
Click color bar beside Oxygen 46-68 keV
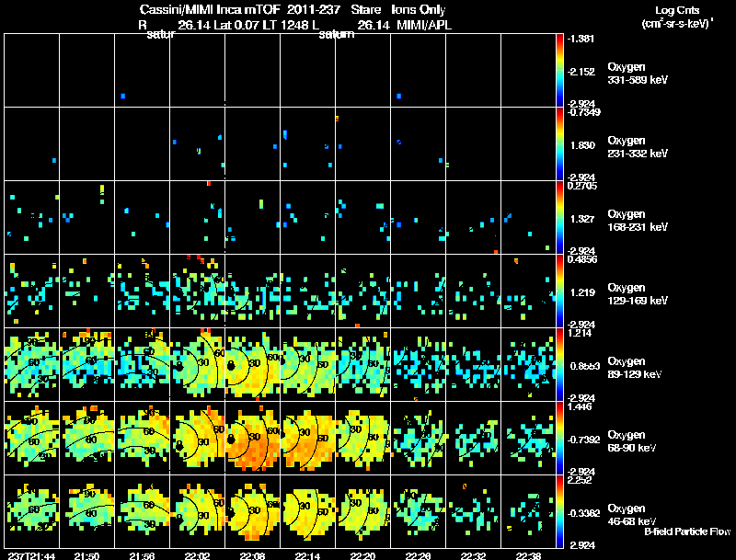pyautogui.click(x=559, y=511)
